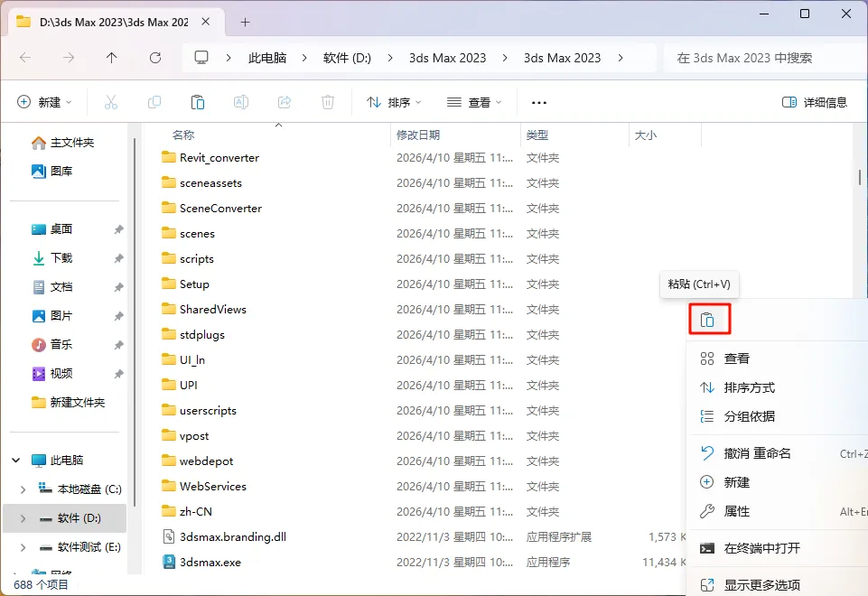Go up one folder level

[112, 58]
